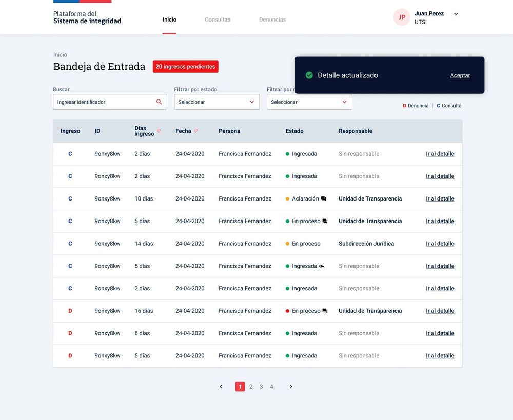Open Filtrar por estado dropdown

point(216,102)
